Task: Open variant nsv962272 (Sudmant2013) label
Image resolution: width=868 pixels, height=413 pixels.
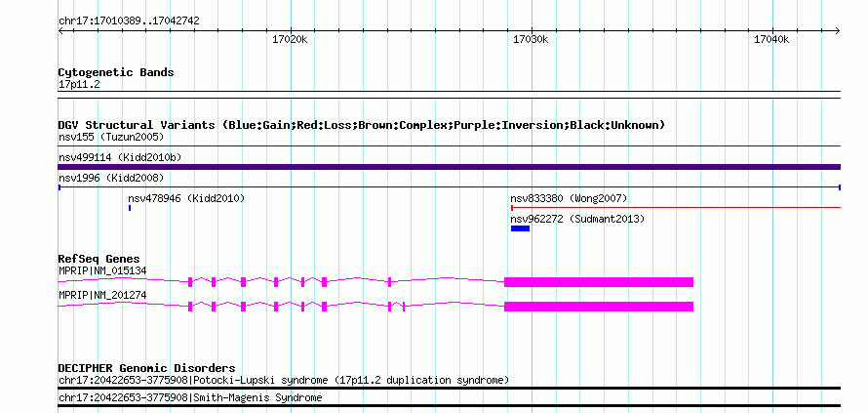Action: click(577, 219)
